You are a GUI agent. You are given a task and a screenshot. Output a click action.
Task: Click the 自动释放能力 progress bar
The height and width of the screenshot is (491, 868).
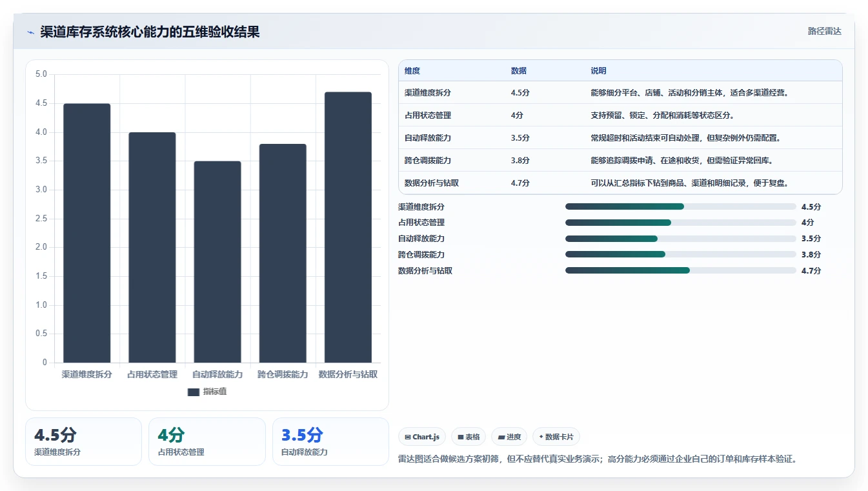681,239
